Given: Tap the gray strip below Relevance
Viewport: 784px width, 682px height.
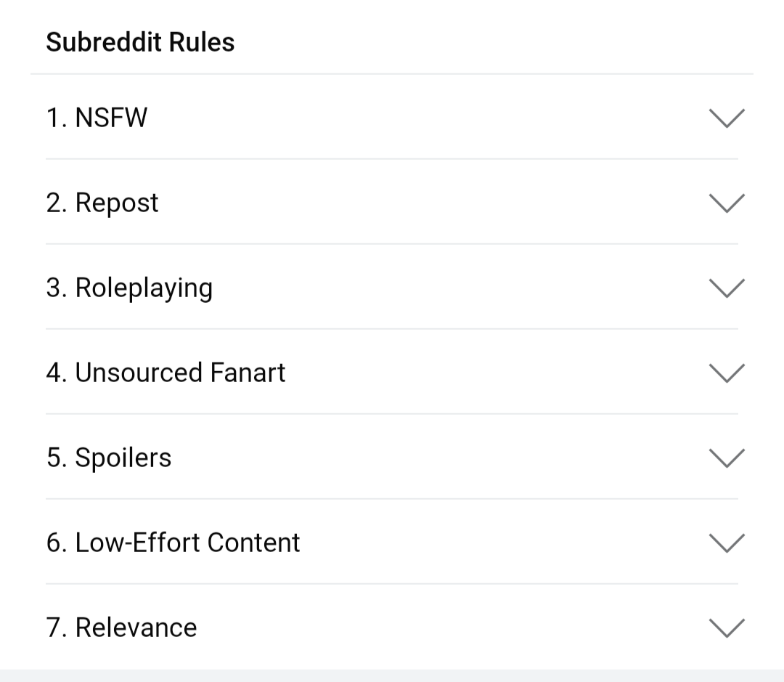Looking at the screenshot, I should [392, 675].
